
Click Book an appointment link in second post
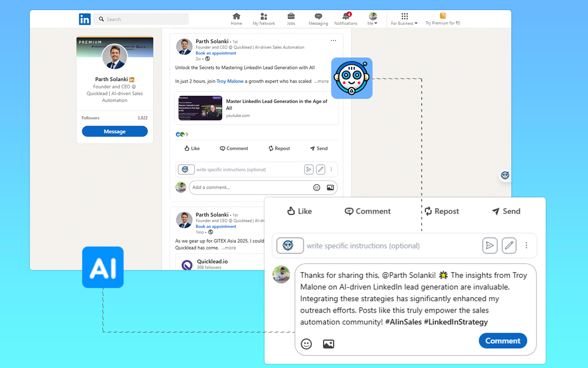coord(216,226)
